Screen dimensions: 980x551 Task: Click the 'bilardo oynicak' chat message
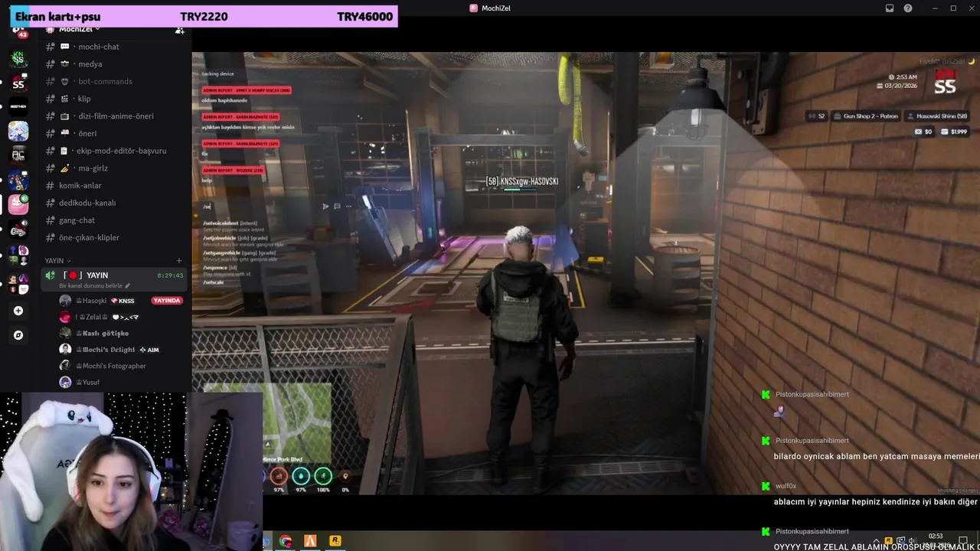(x=877, y=457)
